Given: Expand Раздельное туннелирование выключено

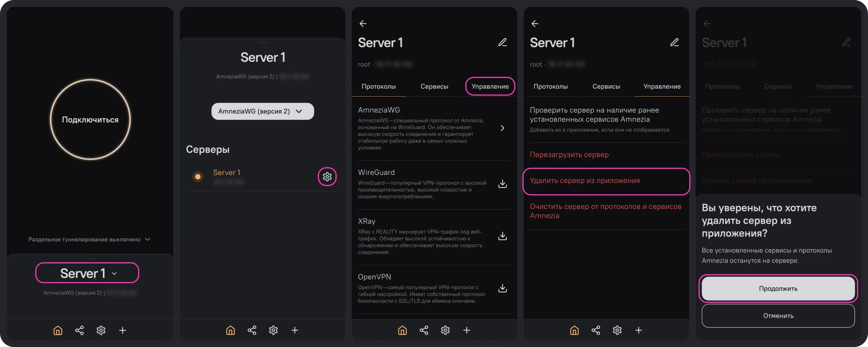Looking at the screenshot, I should tap(89, 239).
